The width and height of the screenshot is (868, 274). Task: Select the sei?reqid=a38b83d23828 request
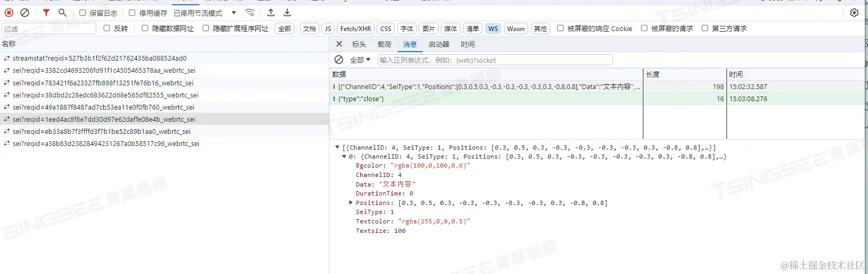pyautogui.click(x=164, y=143)
